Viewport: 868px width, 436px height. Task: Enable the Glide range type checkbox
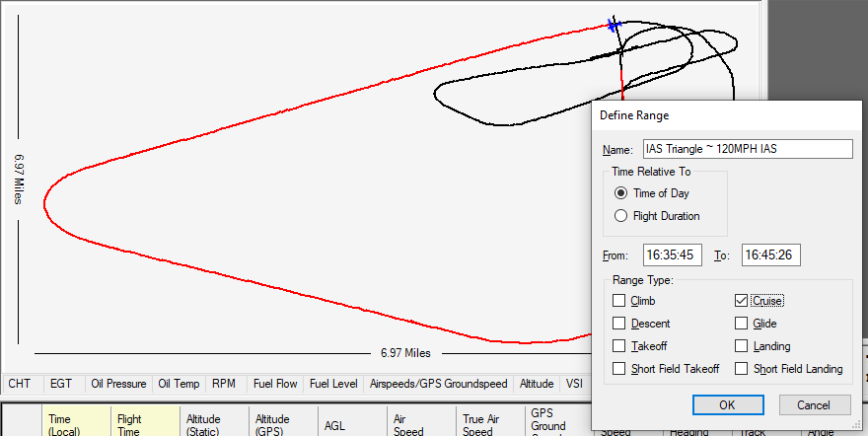[741, 324]
